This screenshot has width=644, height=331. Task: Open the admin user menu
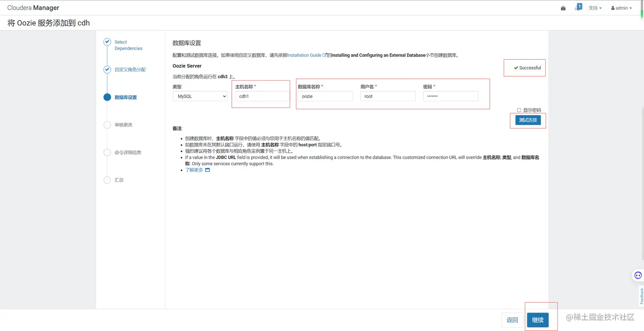pos(621,8)
